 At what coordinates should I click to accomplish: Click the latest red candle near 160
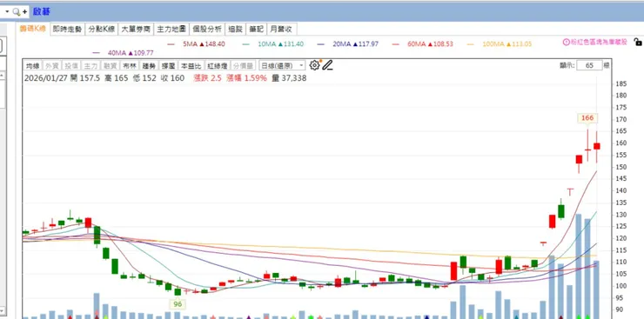[x=597, y=146]
